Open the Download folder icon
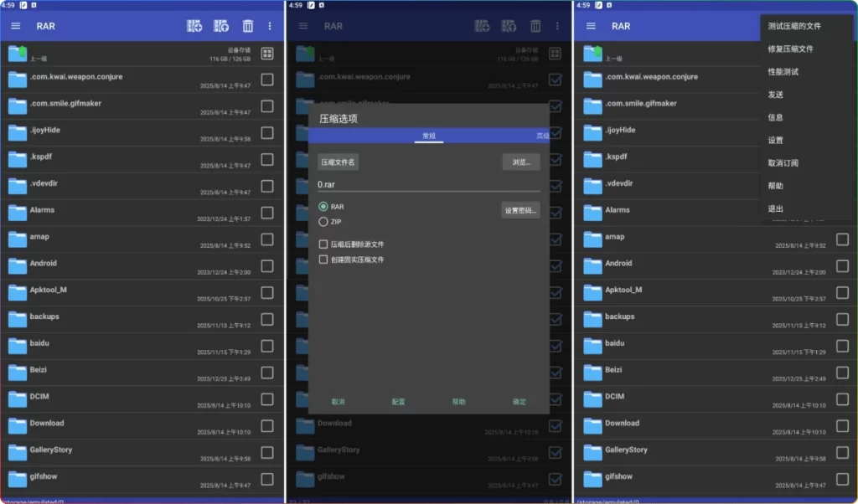 pos(18,424)
